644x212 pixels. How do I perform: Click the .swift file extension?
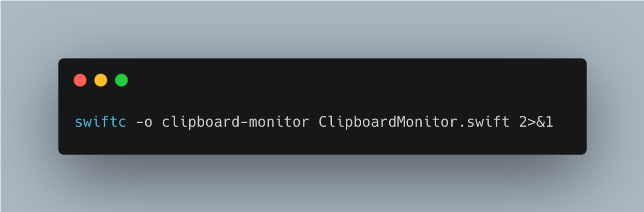click(484, 123)
